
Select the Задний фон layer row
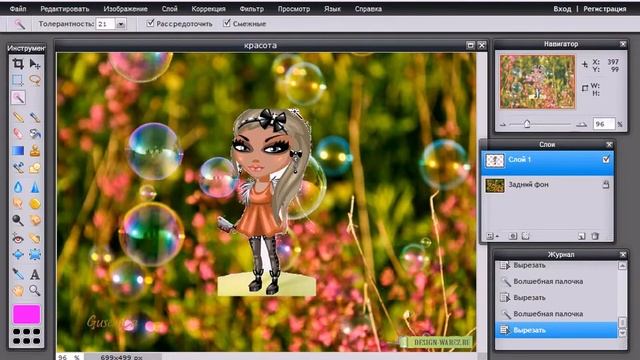click(547, 185)
